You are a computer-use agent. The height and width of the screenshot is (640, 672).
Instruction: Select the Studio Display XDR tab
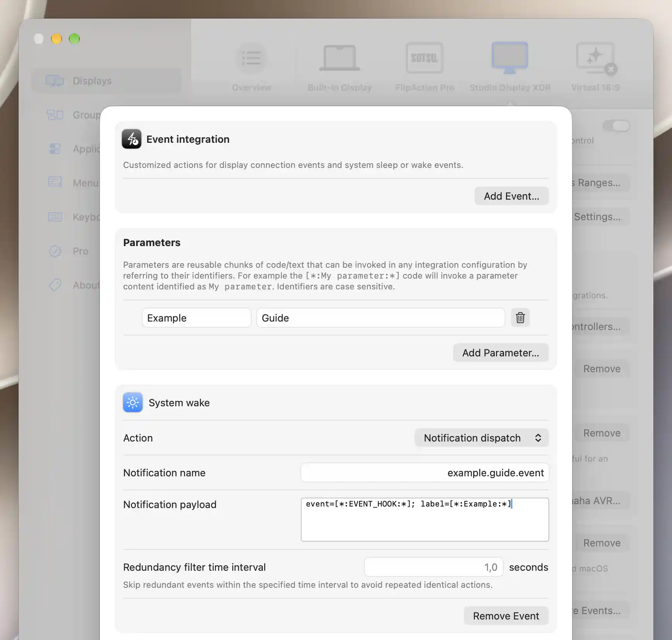[x=510, y=67]
